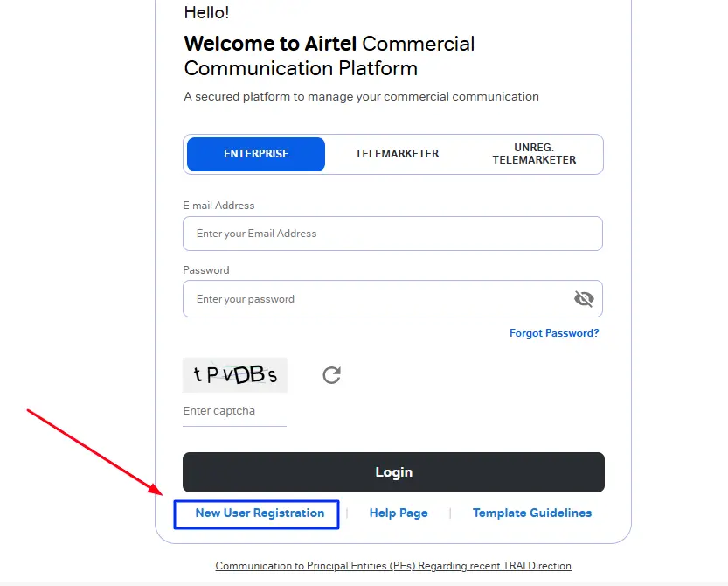Viewport: 728px width, 586px height.
Task: Click the Forgot Password? blue text
Action: coord(554,333)
